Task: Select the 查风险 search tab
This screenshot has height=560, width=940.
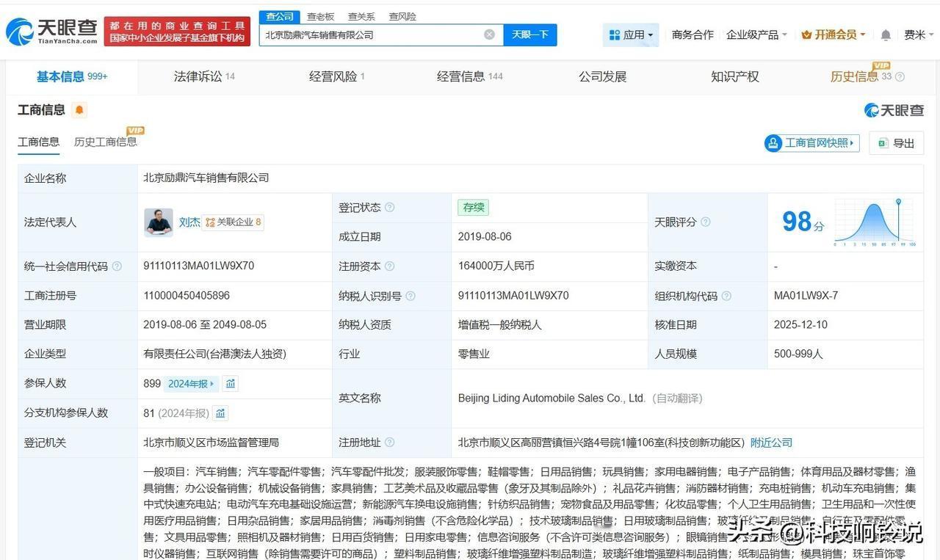Action: click(x=402, y=16)
